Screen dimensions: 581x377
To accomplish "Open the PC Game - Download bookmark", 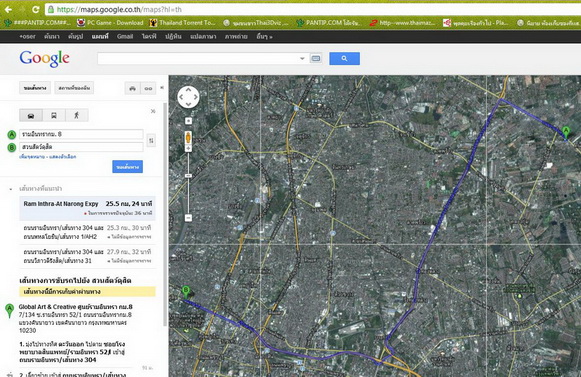I will pos(110,23).
